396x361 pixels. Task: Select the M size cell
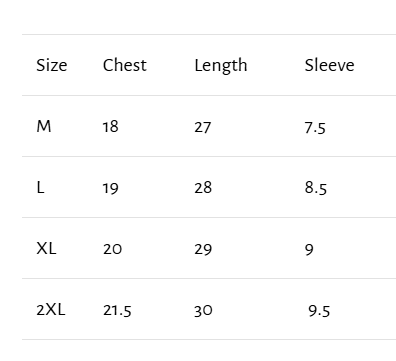point(44,126)
